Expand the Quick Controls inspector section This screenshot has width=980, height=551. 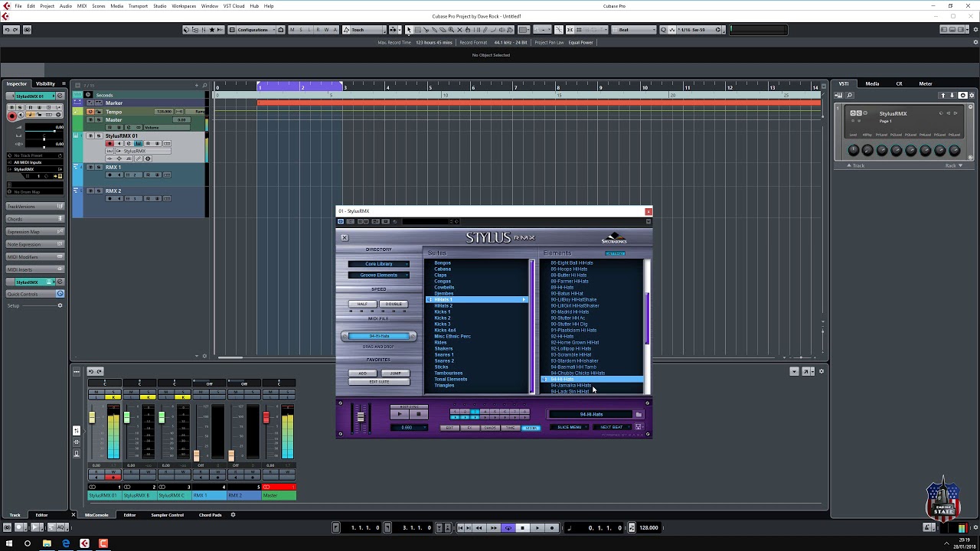35,294
